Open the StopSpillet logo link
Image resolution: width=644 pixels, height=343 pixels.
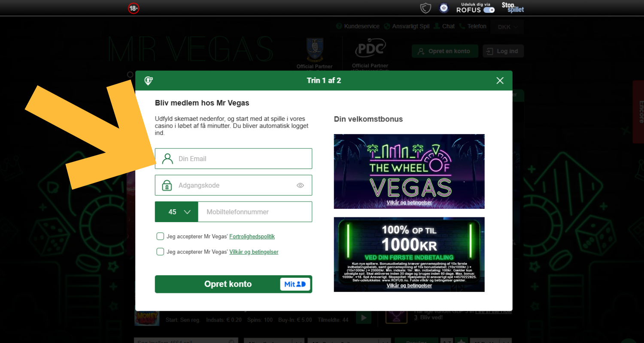pos(513,7)
